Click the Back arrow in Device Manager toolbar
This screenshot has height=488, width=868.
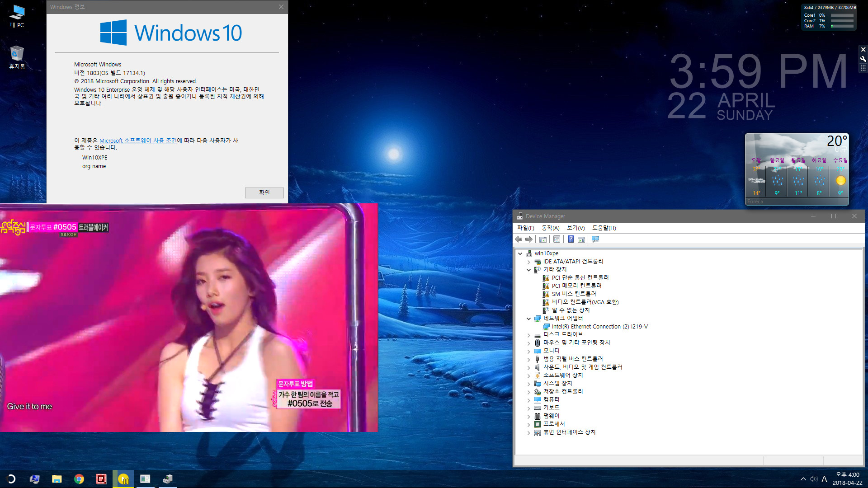click(x=519, y=239)
